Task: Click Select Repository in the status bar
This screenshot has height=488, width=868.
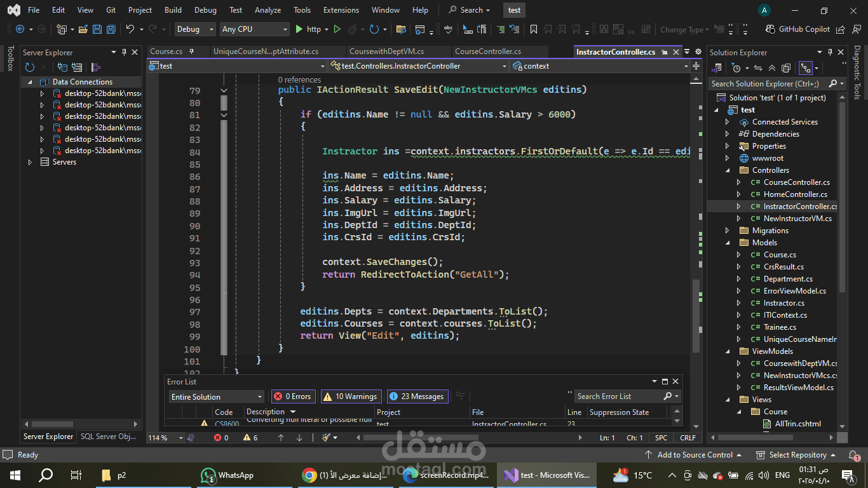Action: click(x=797, y=455)
